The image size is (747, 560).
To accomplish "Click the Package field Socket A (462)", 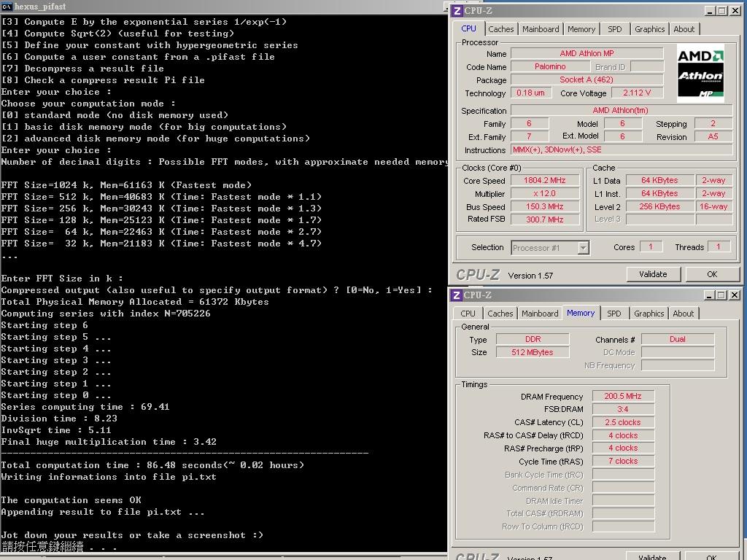I will pyautogui.click(x=587, y=79).
